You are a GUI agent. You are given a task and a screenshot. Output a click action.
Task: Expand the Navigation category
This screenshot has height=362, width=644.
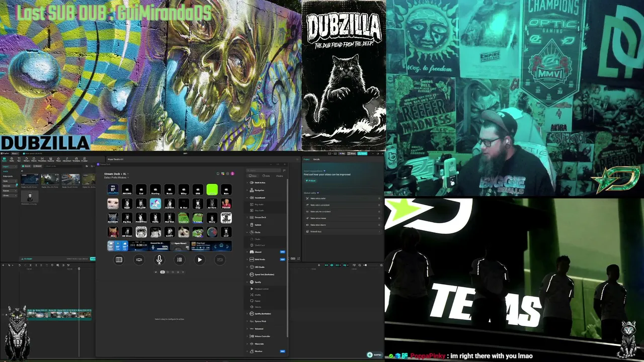point(267,190)
